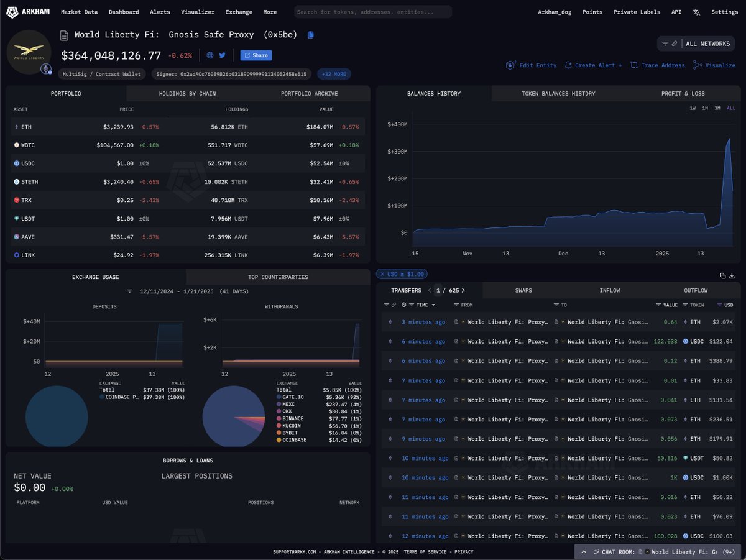Open the Twitter bird icon link

pos(222,55)
